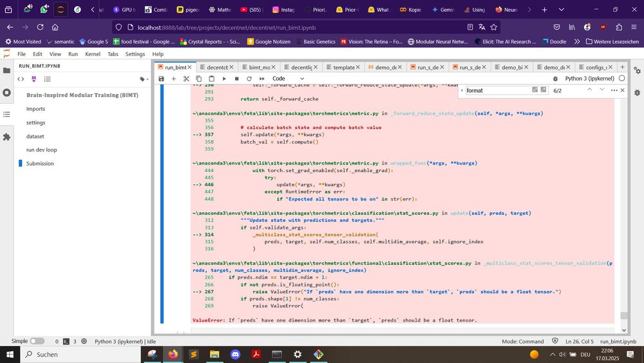Toggle Simple interface mode switch
644x363 pixels.
(37, 341)
